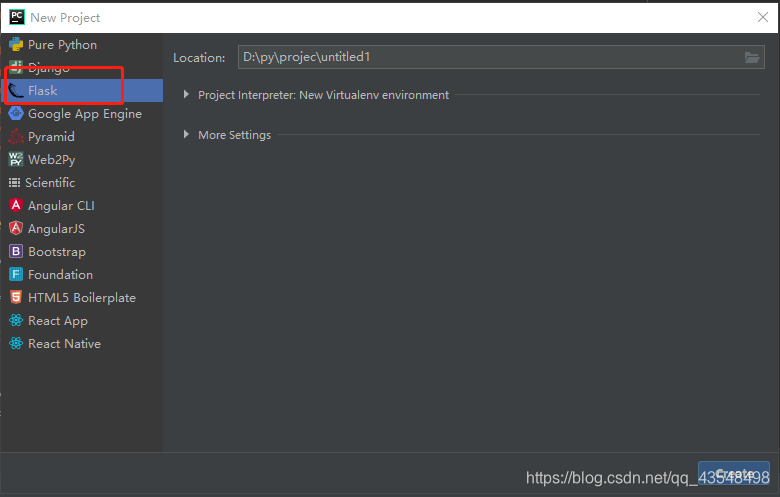Click the Flask horn icon
Screen dimensions: 780x497
[x=16, y=91]
